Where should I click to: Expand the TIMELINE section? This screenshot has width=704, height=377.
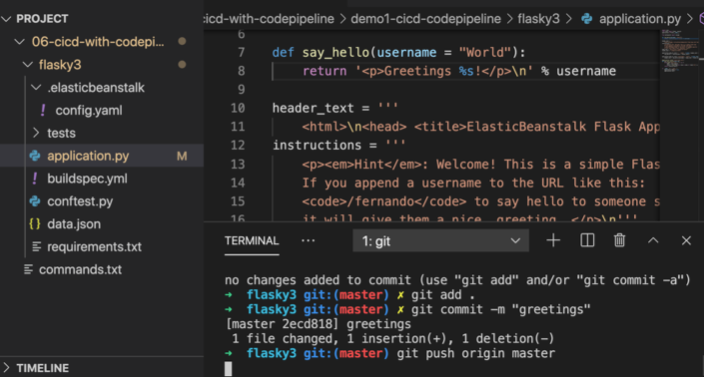[6, 368]
